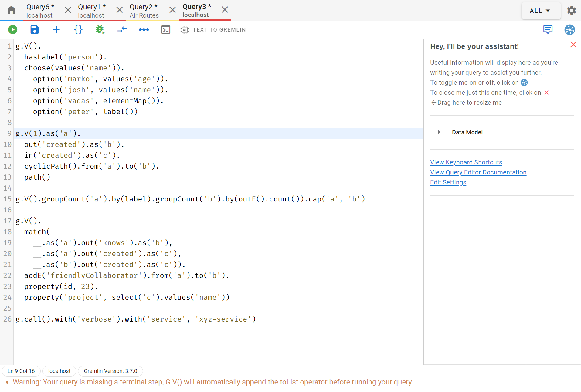Open settings with the gear icon
581x392 pixels.
(x=572, y=11)
